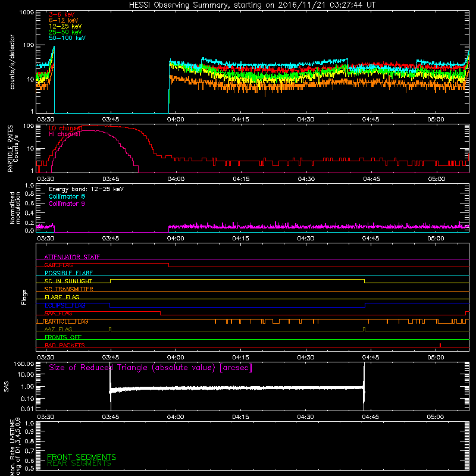Click the 1000 tick label on counts axis
The height and width of the screenshot is (476, 476).
pyautogui.click(x=26, y=12)
